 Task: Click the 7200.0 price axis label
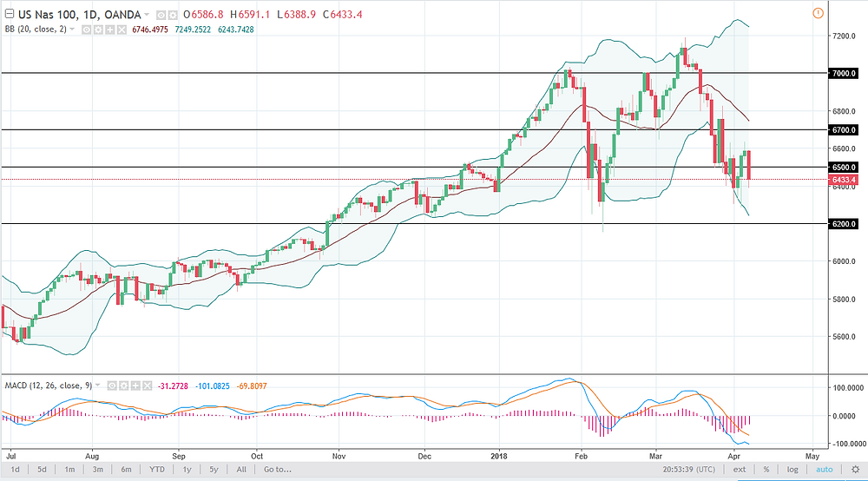pos(845,36)
